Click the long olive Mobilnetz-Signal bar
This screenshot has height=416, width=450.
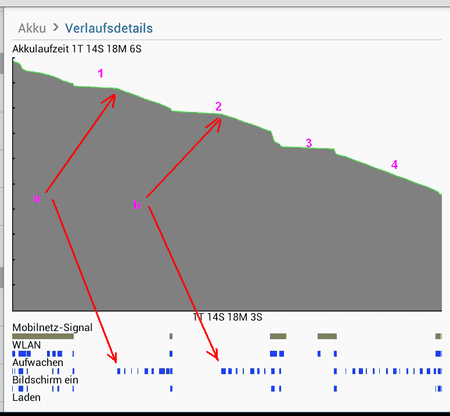click(43, 336)
